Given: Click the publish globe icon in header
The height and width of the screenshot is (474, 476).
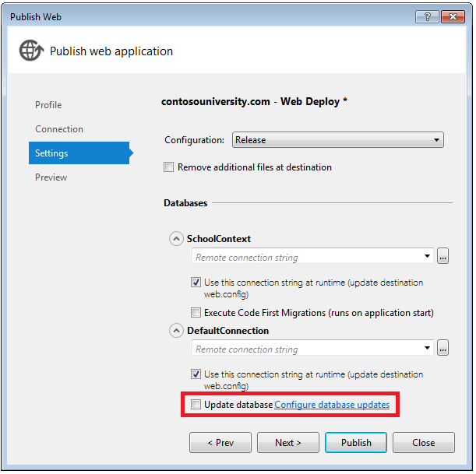Looking at the screenshot, I should pyautogui.click(x=31, y=51).
